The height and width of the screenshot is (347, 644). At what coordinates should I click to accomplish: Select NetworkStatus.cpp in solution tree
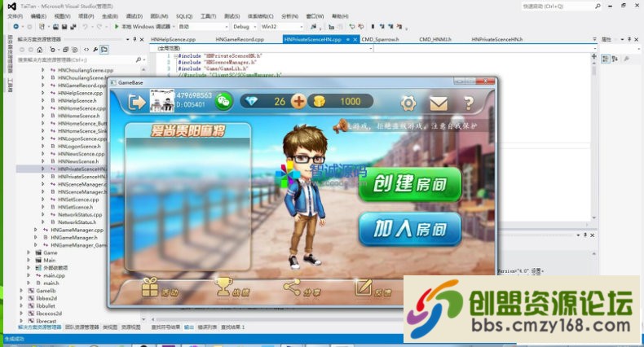(80, 214)
